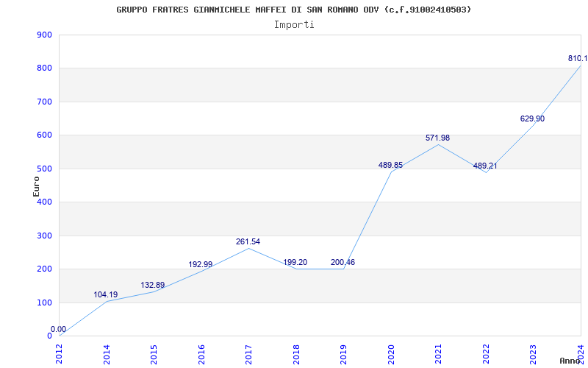
Task: Click the 200 y-axis value
Action: point(45,269)
